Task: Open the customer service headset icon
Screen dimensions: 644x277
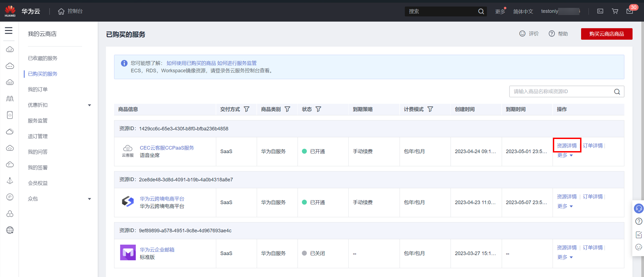Action: click(638, 208)
